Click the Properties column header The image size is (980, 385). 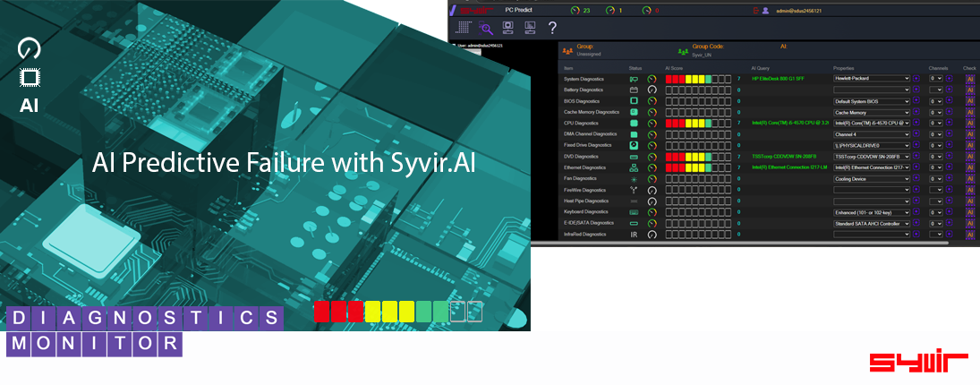(x=843, y=68)
